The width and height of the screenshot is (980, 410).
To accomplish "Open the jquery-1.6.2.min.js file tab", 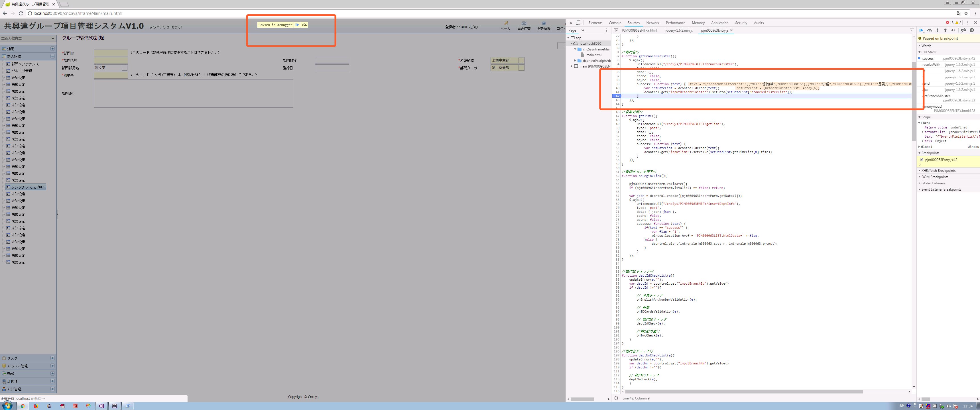I will coord(679,30).
